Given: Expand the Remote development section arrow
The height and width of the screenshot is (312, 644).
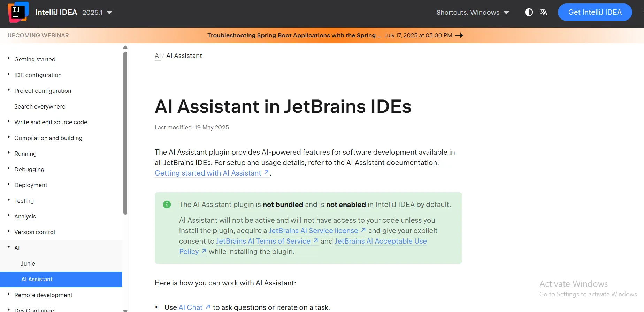Looking at the screenshot, I should 9,294.
